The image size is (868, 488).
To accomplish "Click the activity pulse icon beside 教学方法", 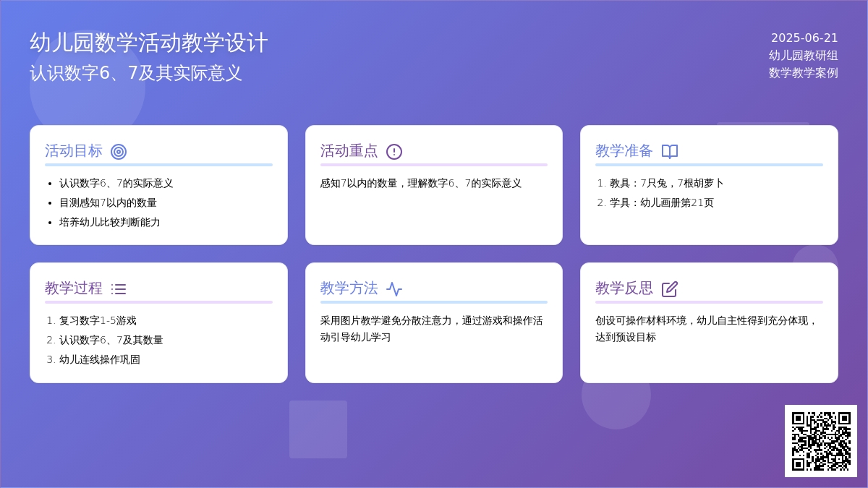I will (394, 289).
